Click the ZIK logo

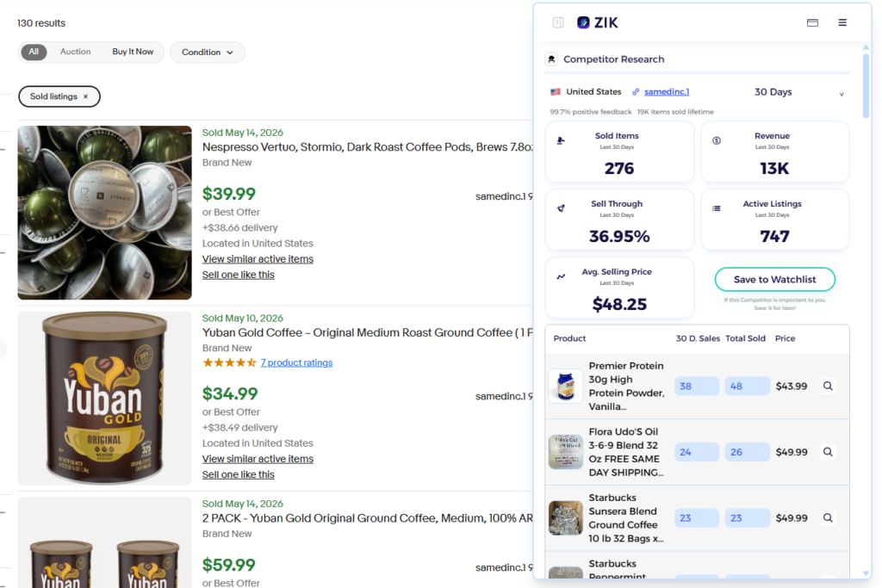click(x=598, y=22)
